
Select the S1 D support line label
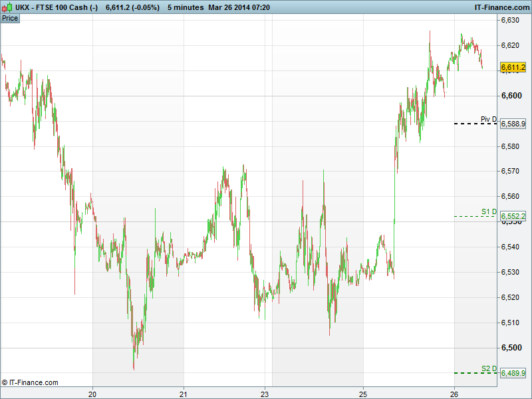(489, 211)
